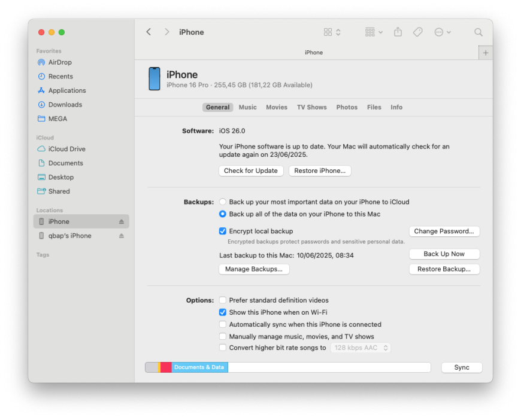The image size is (521, 420).
Task: Eject the iPhone in Locations
Action: tap(122, 221)
